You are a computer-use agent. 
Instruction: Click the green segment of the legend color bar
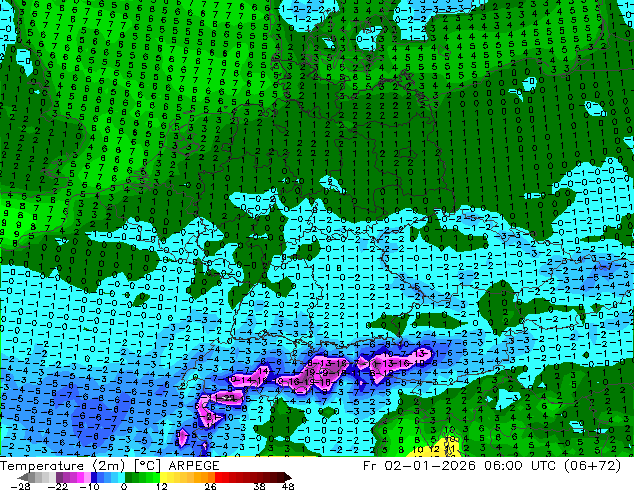tap(142, 477)
